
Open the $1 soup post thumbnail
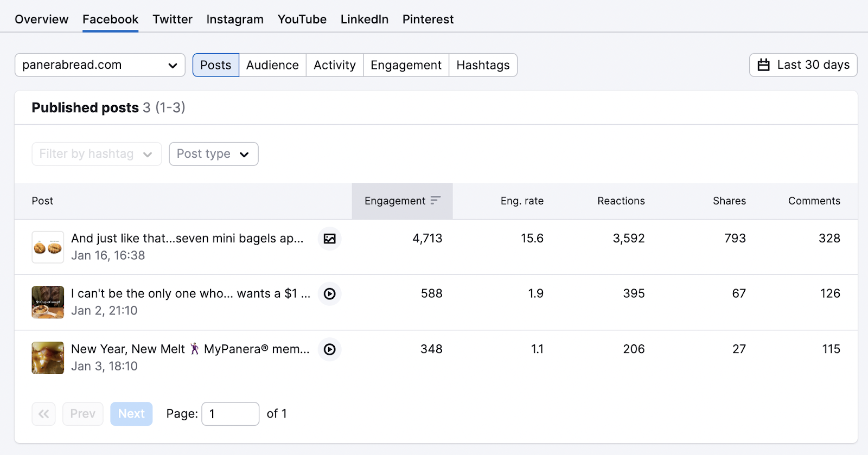[x=48, y=303]
